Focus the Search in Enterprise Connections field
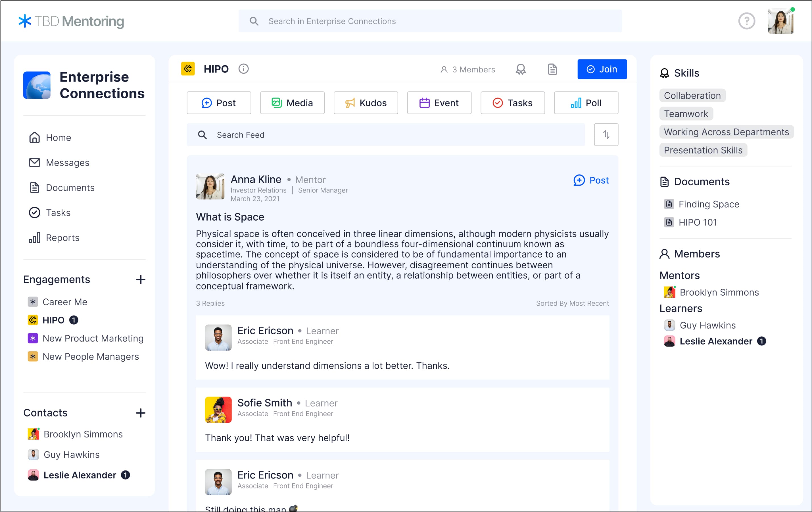The height and width of the screenshot is (512, 812). click(x=430, y=21)
